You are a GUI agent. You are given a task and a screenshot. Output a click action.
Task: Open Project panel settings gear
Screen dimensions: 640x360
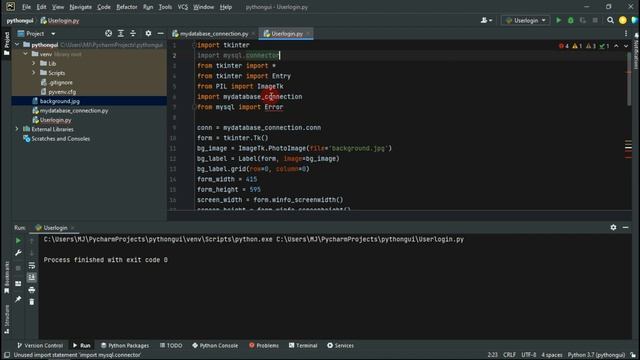(148, 33)
